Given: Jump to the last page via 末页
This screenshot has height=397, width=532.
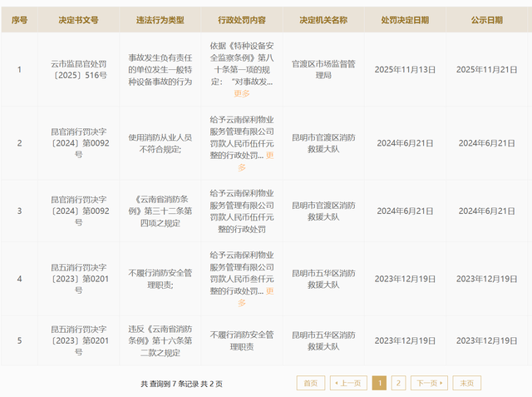Looking at the screenshot, I should point(466,383).
